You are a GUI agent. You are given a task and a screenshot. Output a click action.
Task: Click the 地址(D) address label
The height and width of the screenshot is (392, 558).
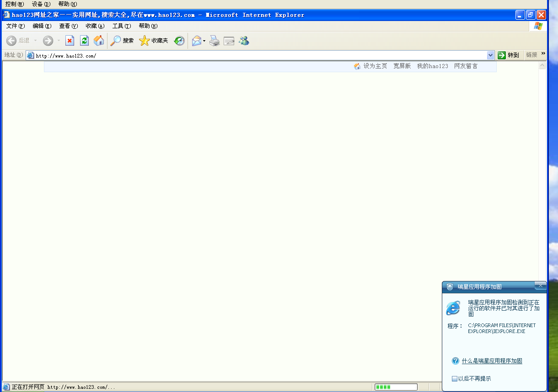13,55
